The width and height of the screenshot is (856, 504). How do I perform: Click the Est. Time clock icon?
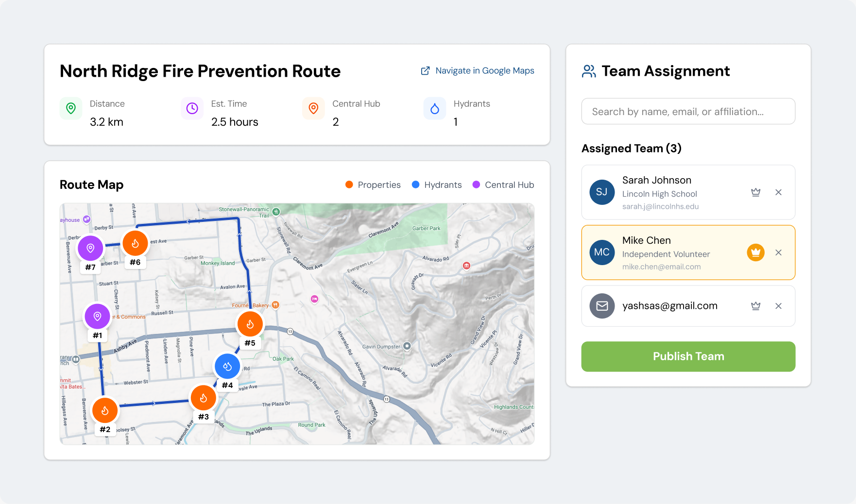192,108
